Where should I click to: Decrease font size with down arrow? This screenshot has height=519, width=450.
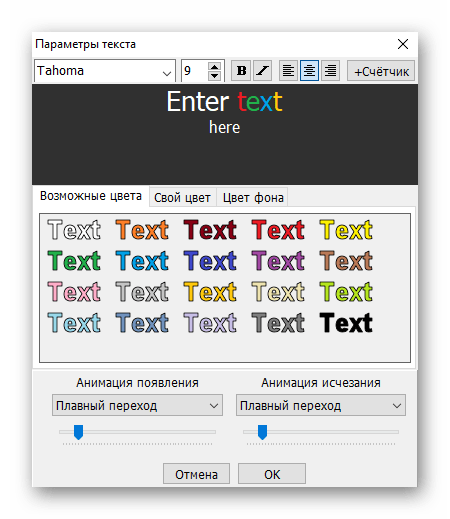point(214,76)
